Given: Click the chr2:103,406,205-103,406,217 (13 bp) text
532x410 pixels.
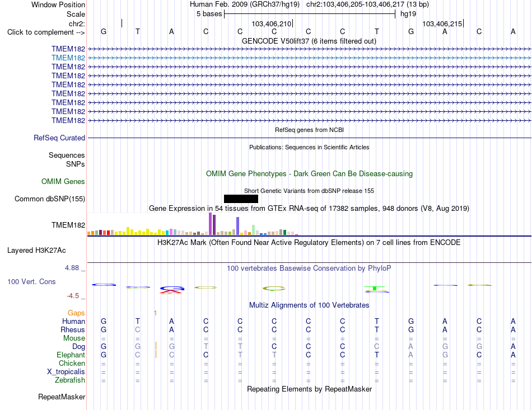Looking at the screenshot, I should click(367, 4).
